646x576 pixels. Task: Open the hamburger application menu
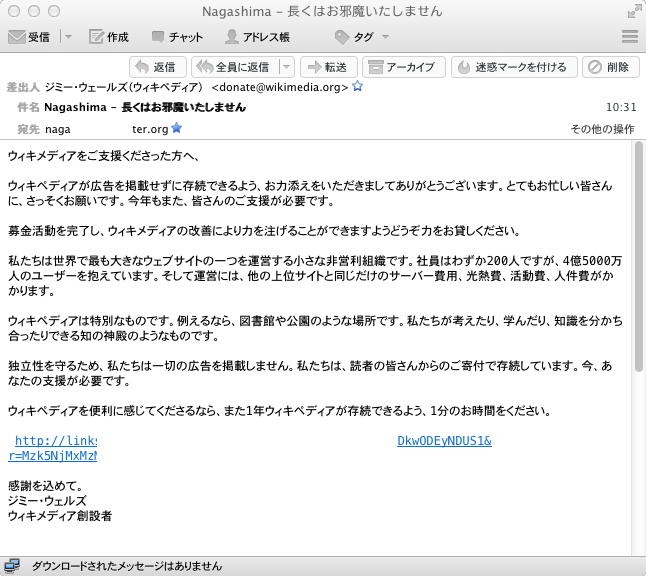click(x=630, y=36)
